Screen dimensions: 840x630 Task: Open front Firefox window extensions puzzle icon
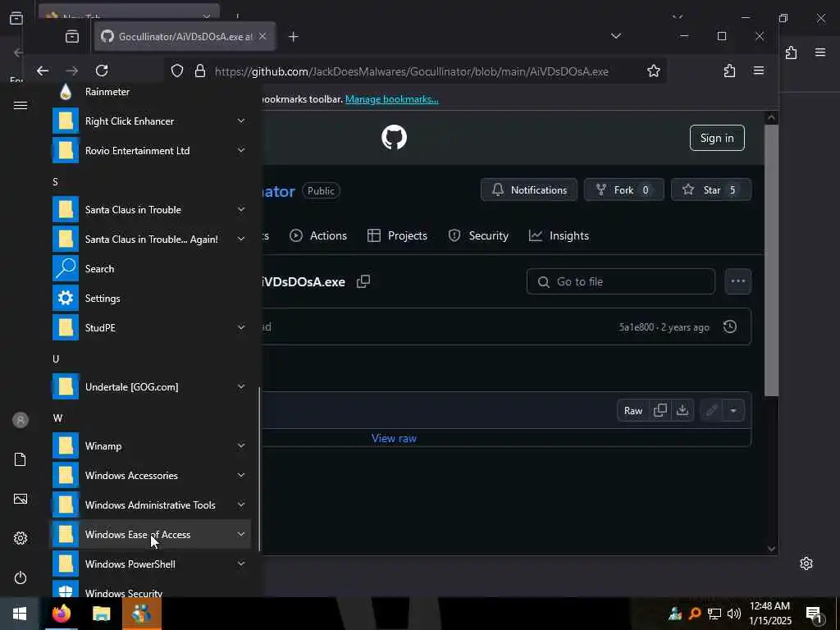click(729, 71)
